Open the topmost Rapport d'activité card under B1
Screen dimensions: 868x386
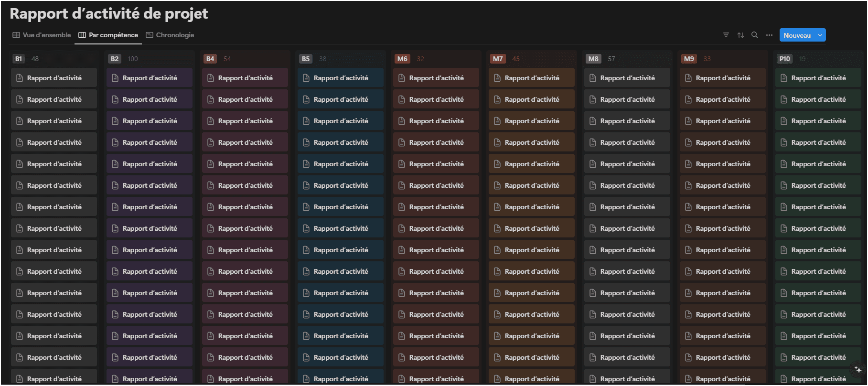tap(54, 78)
